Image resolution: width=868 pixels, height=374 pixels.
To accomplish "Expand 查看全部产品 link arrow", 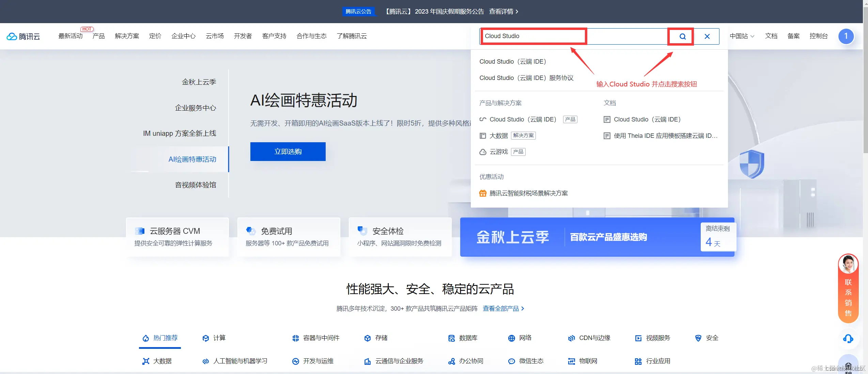I will pos(523,309).
